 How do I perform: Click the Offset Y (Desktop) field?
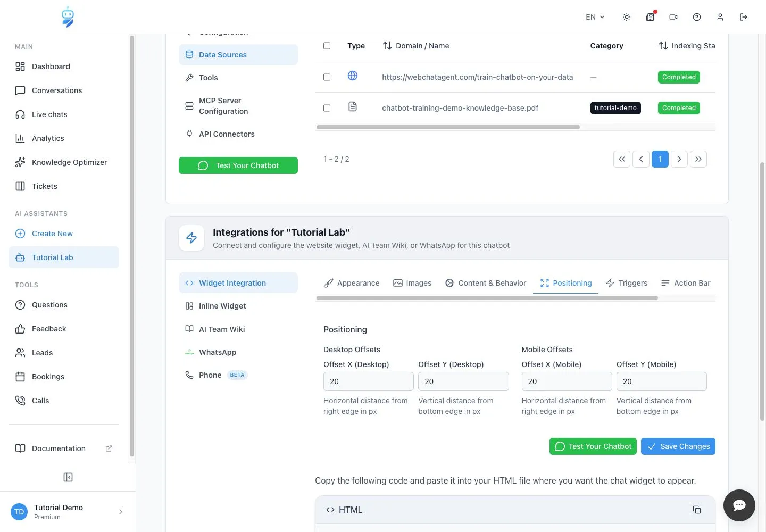tap(463, 381)
